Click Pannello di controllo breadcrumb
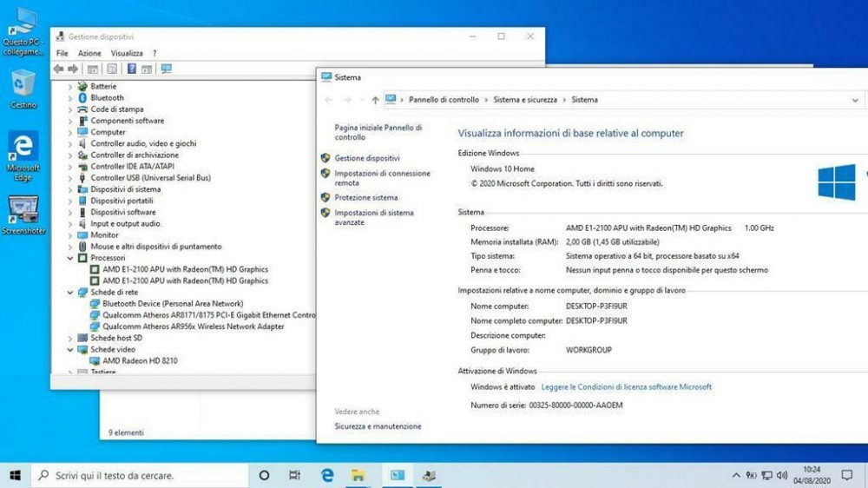The width and height of the screenshot is (868, 488). [444, 100]
